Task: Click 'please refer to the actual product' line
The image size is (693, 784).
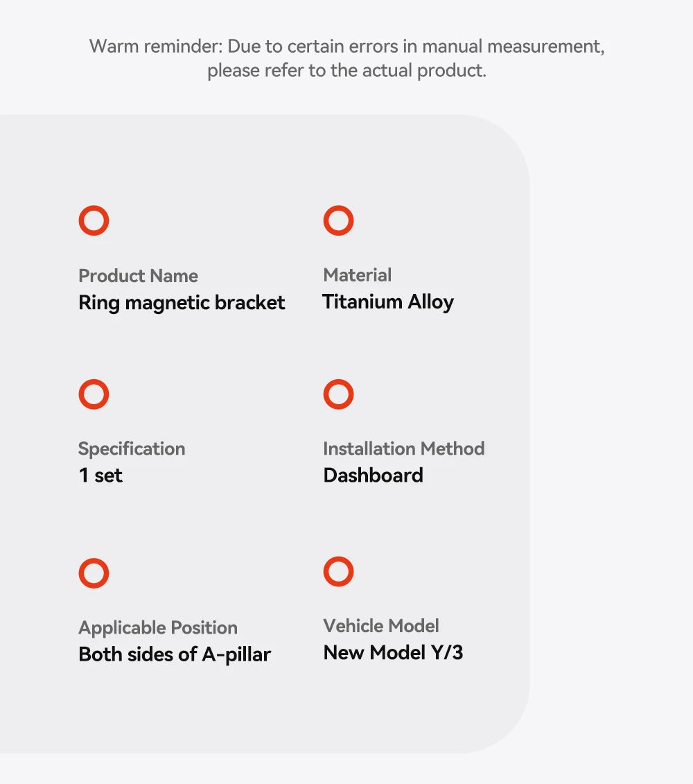Action: 346,71
